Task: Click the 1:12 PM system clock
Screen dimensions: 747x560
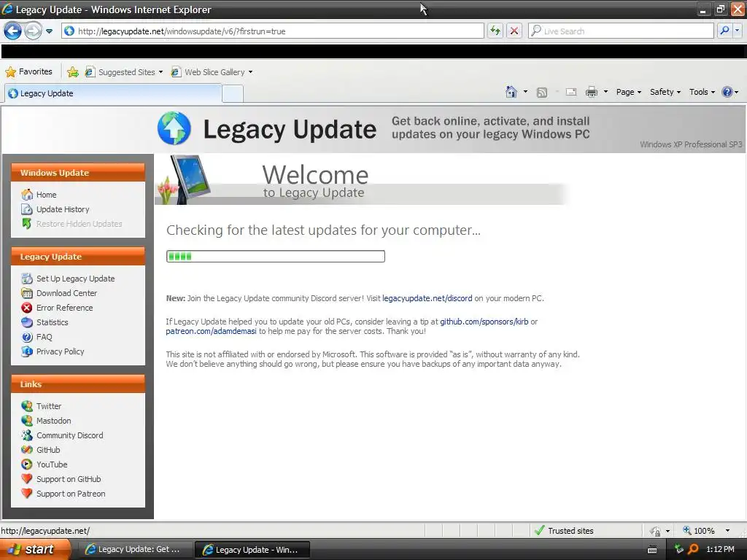Action: tap(720, 550)
